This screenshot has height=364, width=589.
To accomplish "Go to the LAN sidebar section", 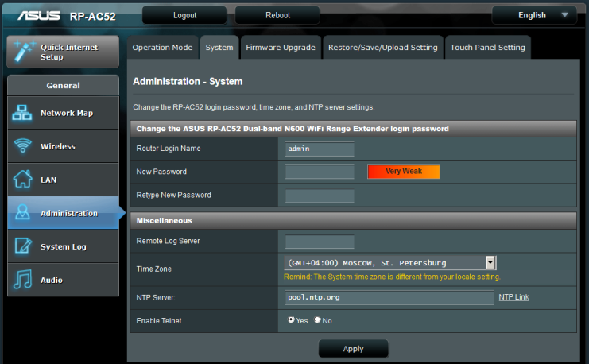I will click(63, 180).
